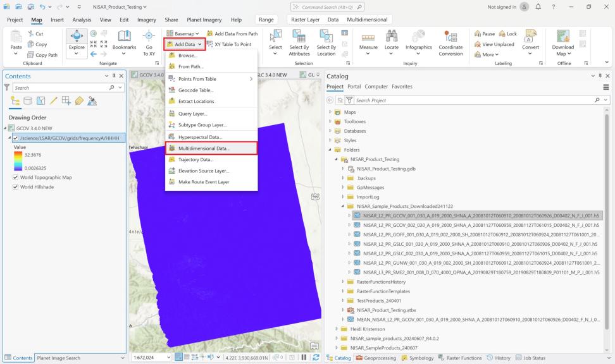The height and width of the screenshot is (364, 615).
Task: Open the map scale dropdown
Action: 169,357
